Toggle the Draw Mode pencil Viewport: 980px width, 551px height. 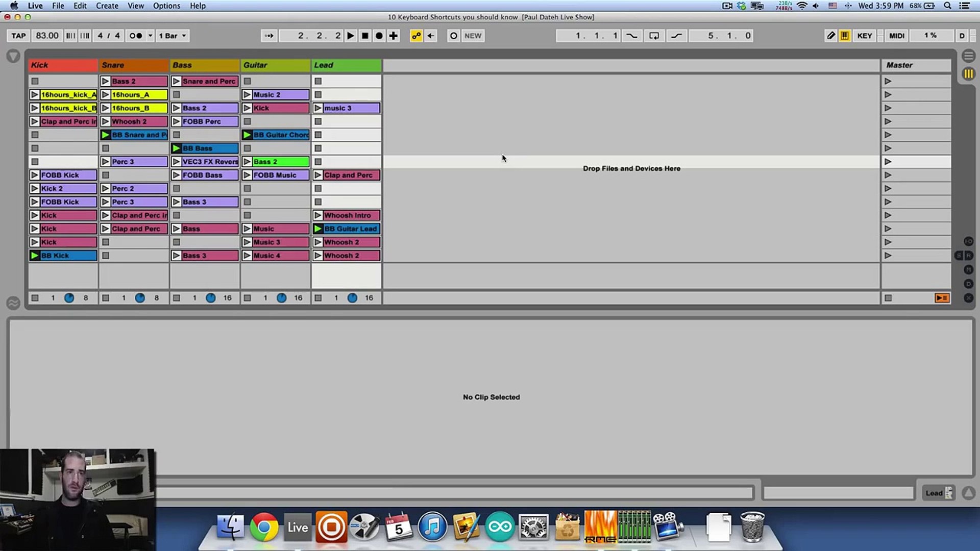831,36
